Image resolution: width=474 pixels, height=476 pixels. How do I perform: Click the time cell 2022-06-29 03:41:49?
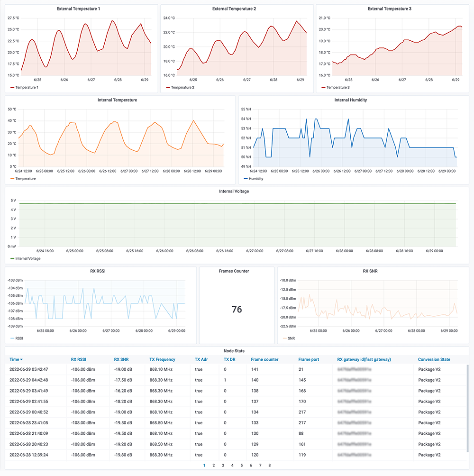tap(29, 391)
